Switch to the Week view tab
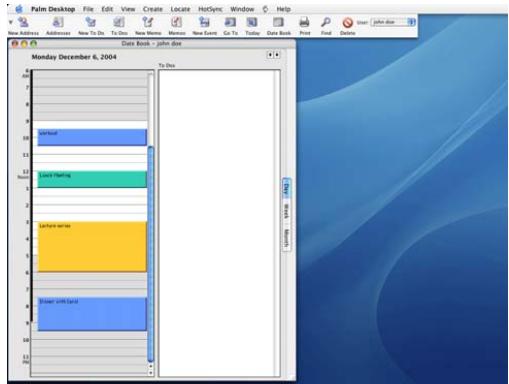This screenshot has height=384, width=509. [286, 212]
